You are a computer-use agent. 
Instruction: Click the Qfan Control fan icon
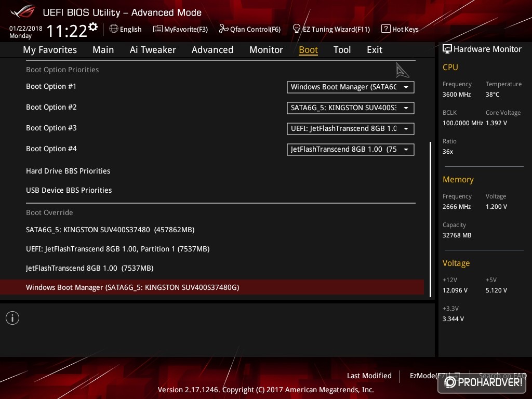point(223,29)
